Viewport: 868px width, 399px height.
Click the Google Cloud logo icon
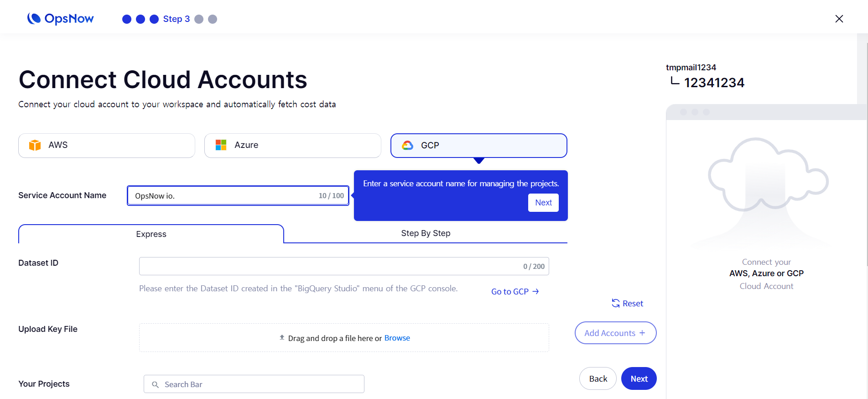click(407, 145)
